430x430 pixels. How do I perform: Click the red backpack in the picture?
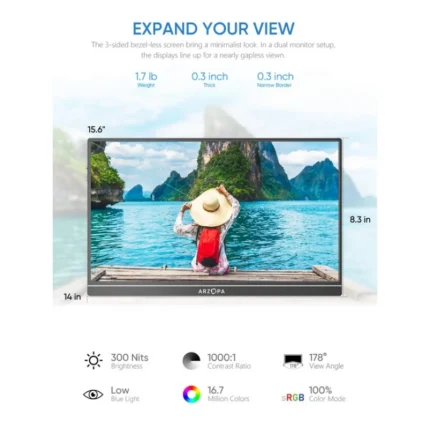click(x=208, y=246)
